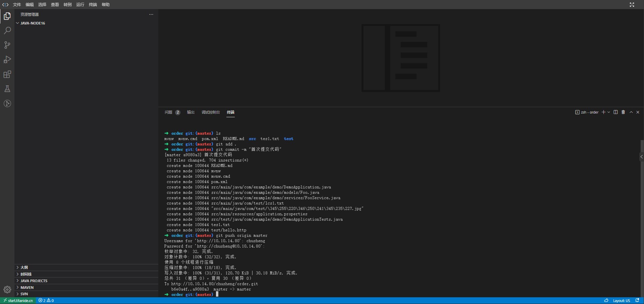Expand the 大纲 section

(87, 267)
